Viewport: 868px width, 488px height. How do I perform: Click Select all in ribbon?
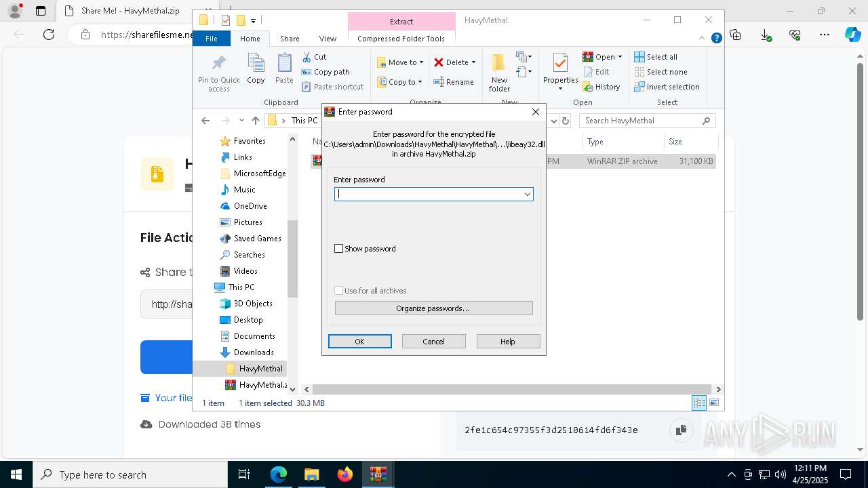(x=656, y=57)
